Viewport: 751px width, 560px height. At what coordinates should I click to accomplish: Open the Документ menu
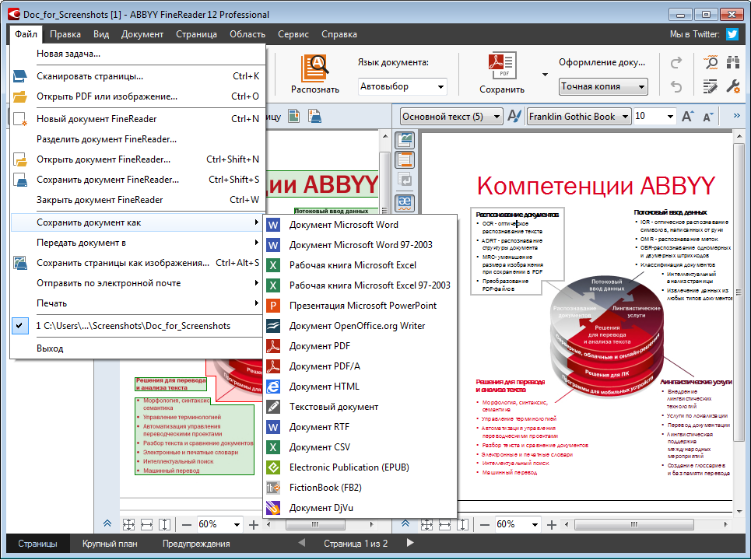tap(142, 34)
